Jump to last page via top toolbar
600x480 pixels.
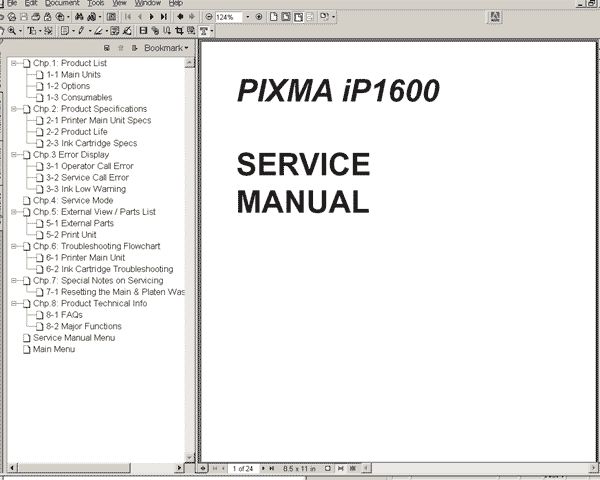[x=164, y=17]
